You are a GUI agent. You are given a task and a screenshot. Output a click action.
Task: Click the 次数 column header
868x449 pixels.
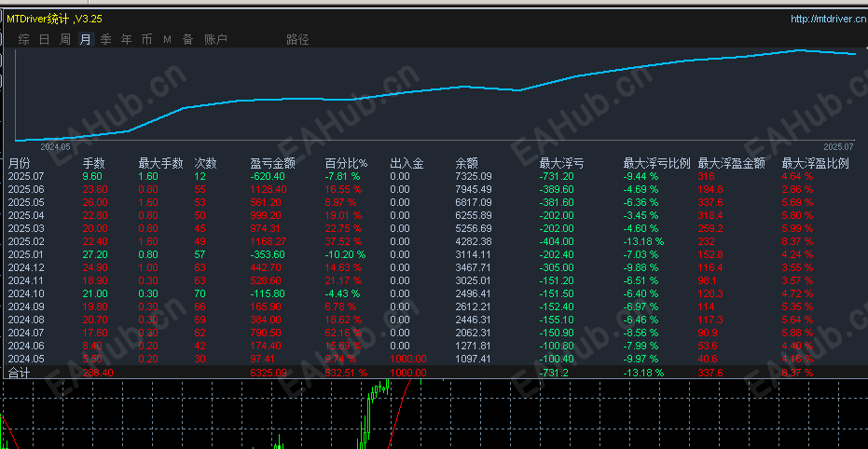[x=205, y=163]
